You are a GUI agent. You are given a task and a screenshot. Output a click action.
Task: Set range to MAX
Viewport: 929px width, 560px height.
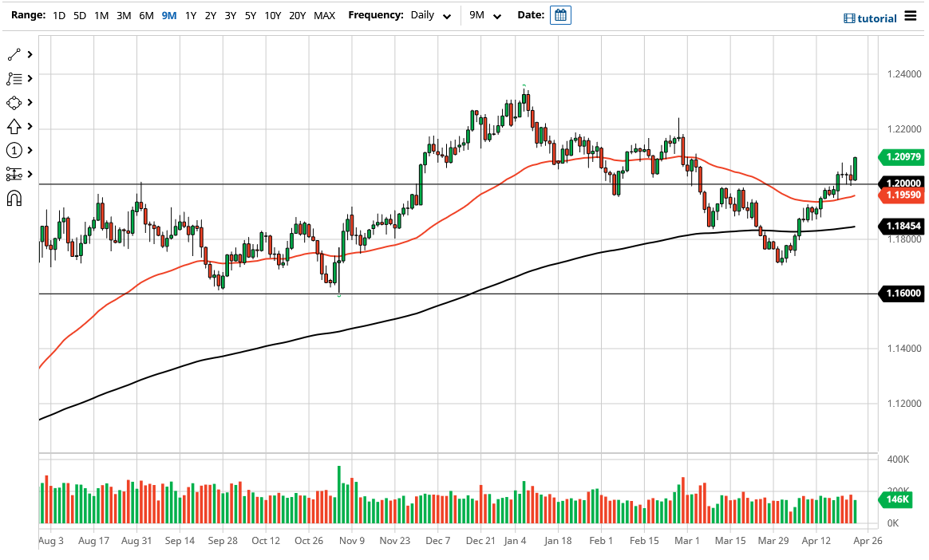point(324,15)
